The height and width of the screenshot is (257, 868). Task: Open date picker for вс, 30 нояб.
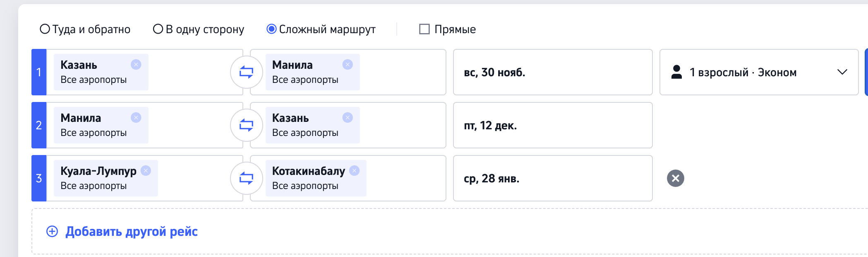[x=552, y=72]
